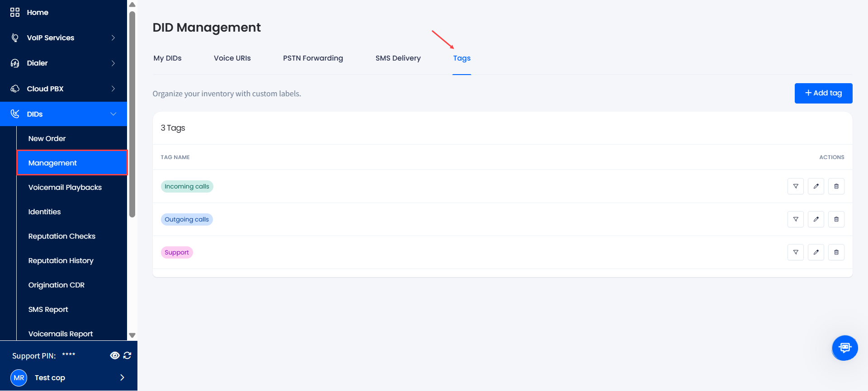Switch to the Voice URIs tab

tap(232, 58)
